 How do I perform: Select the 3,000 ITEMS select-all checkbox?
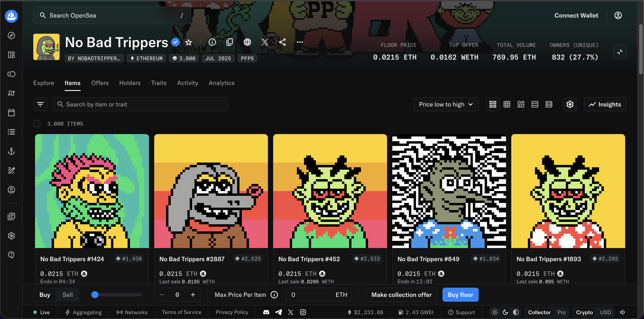pyautogui.click(x=37, y=124)
